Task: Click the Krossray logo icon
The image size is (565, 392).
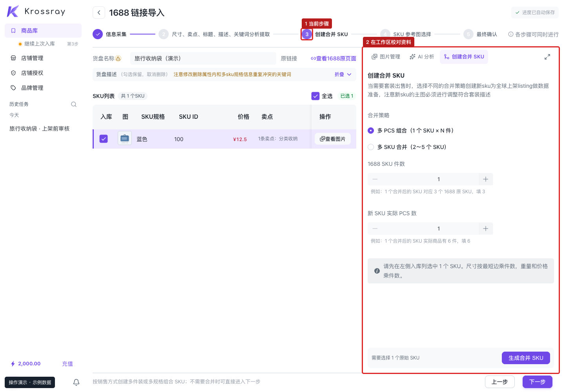Action: [13, 11]
